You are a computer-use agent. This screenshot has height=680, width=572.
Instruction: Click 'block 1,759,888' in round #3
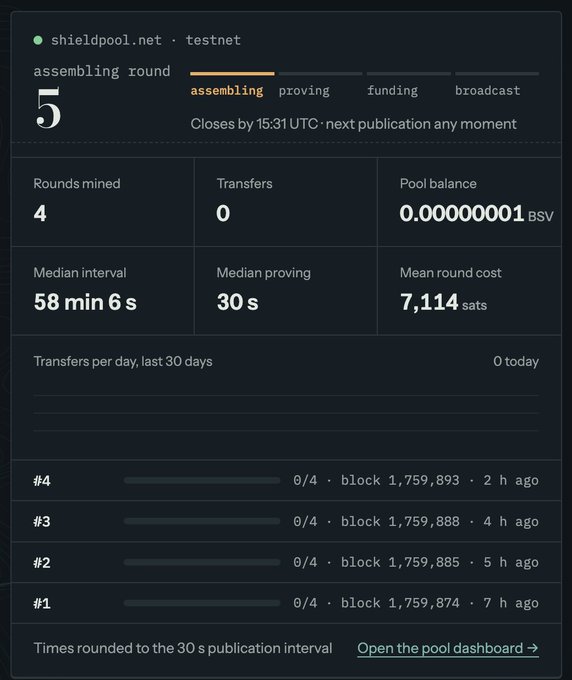(400, 521)
